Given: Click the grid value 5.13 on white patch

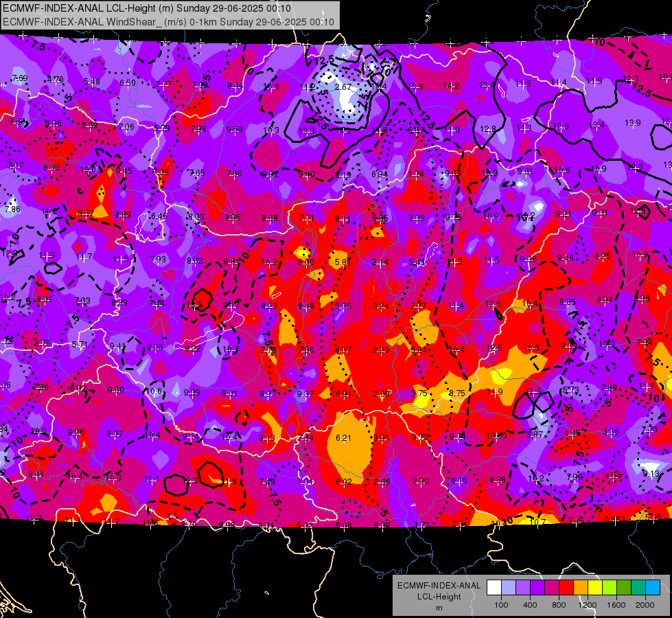Looking at the screenshot, I should coord(651,474).
